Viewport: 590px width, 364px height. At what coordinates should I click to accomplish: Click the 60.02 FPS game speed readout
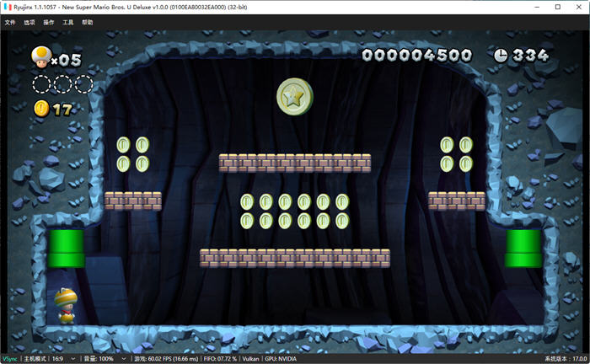click(x=166, y=359)
